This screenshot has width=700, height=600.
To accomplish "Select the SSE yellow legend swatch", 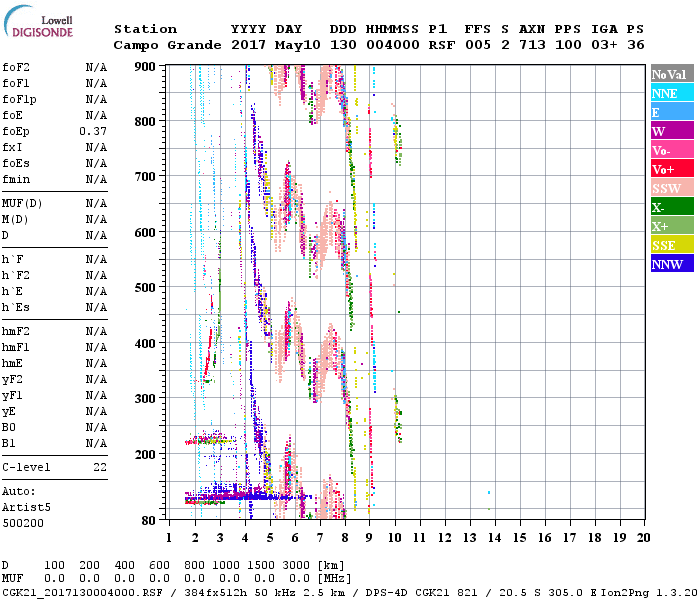I will coord(672,245).
